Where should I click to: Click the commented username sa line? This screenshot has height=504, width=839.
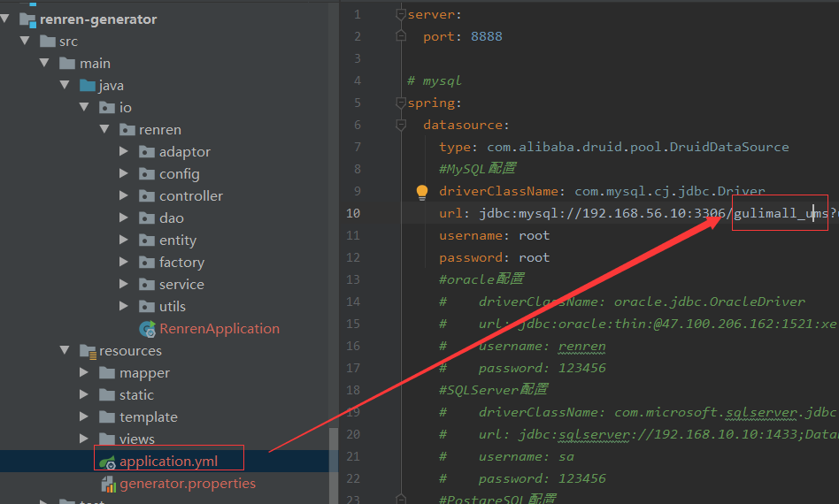coord(506,457)
